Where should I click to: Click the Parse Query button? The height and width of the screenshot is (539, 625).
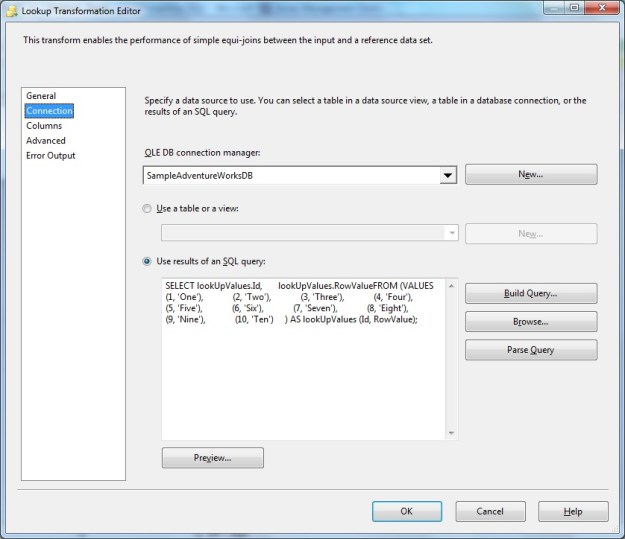point(530,350)
